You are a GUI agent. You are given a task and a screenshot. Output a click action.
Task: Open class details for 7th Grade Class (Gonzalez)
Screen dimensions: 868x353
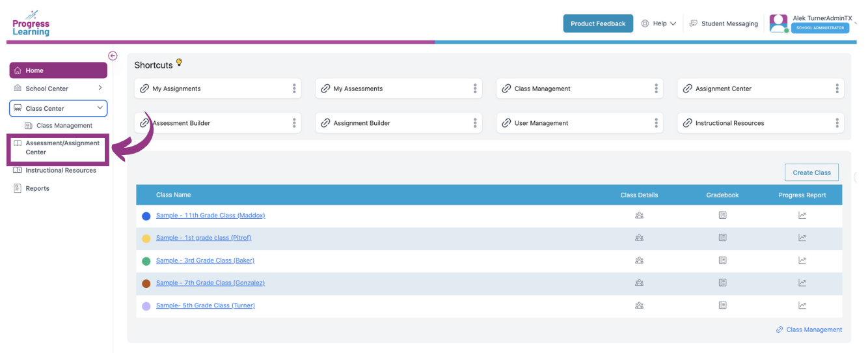click(639, 283)
